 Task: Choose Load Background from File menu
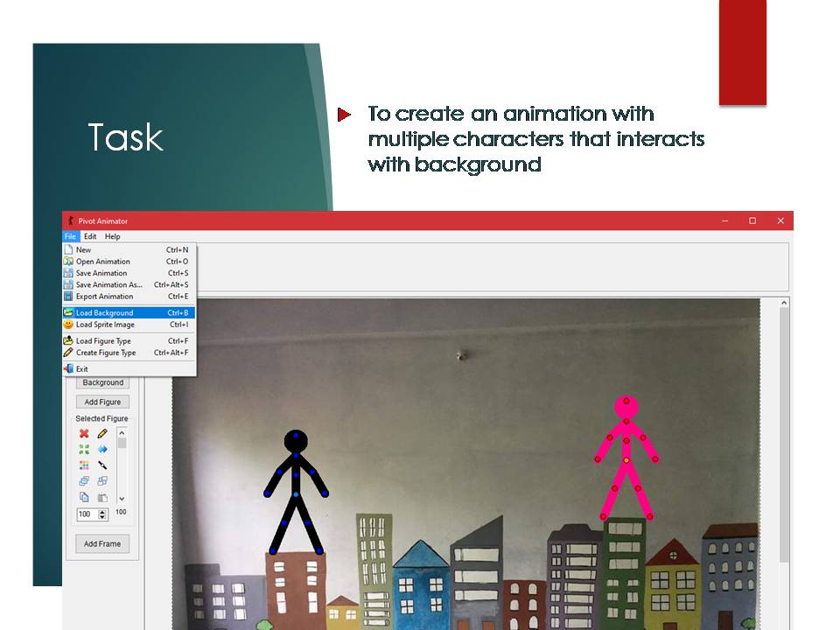pyautogui.click(x=129, y=313)
